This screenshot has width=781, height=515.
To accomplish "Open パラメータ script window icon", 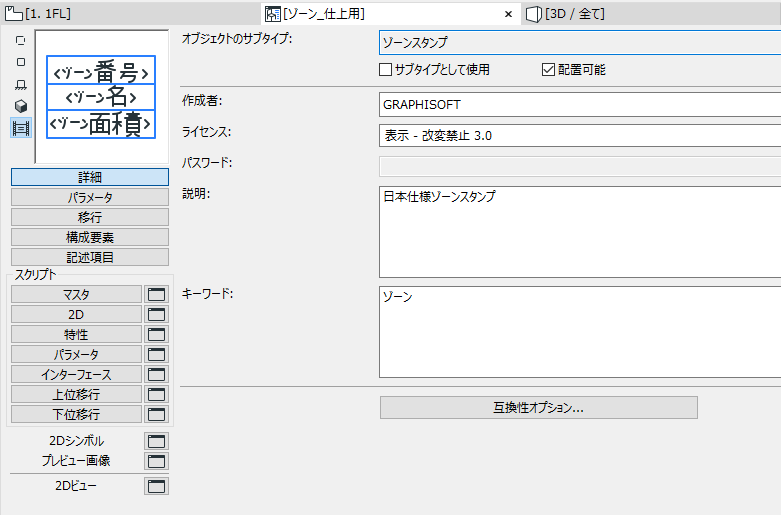I will [156, 354].
